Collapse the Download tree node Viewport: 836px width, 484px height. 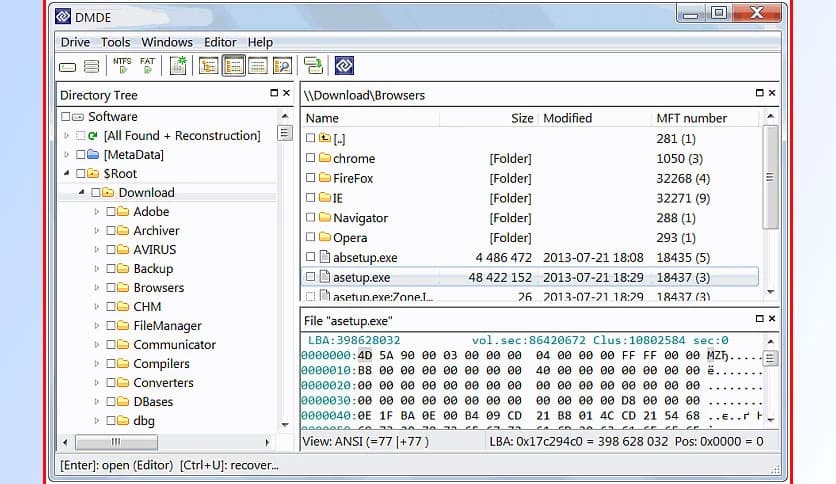click(82, 192)
